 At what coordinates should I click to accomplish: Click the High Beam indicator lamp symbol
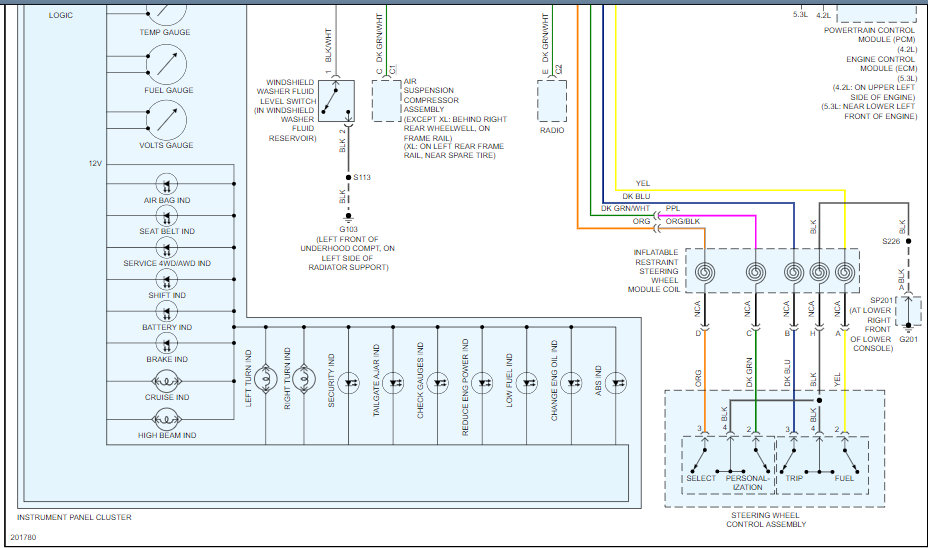point(166,420)
